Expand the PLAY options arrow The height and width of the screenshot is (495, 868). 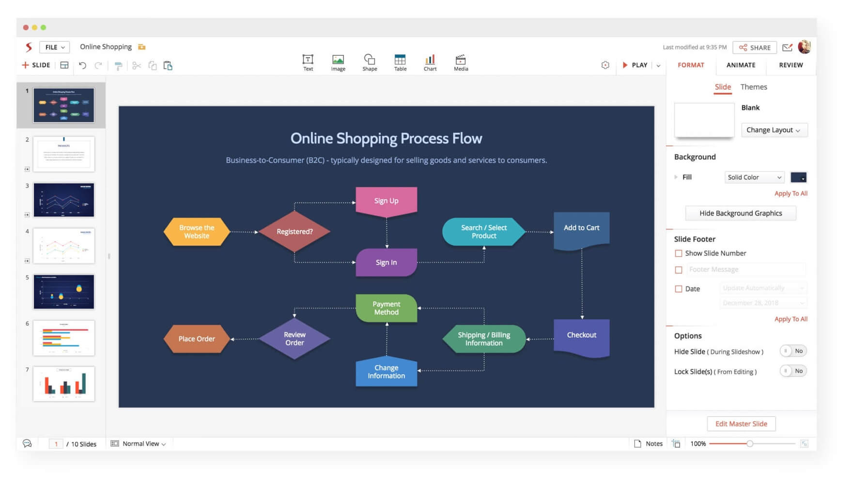pyautogui.click(x=658, y=65)
